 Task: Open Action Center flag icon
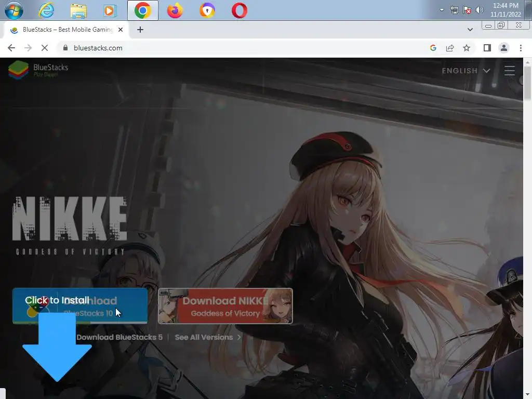click(467, 10)
